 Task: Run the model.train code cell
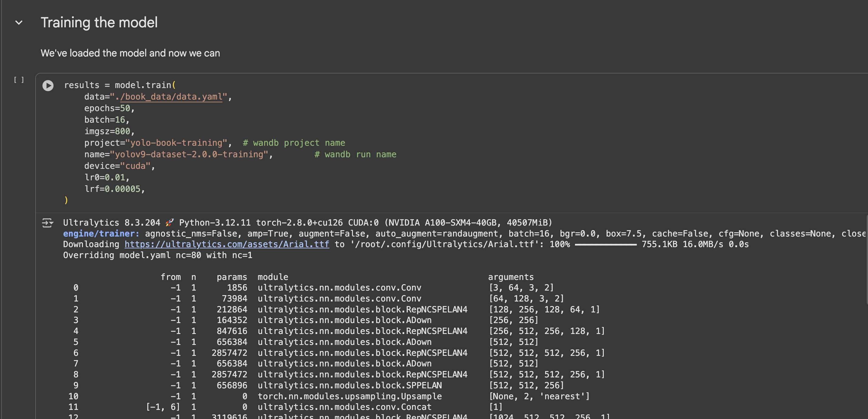click(x=48, y=86)
